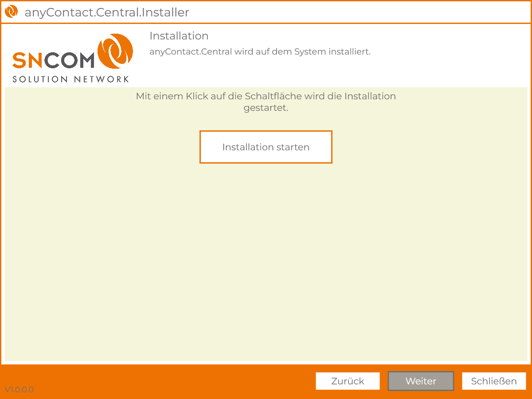Screen dimensions: 532x399
Task: Click the "SOLUTION NETWORK" tagline
Action: (x=71, y=79)
